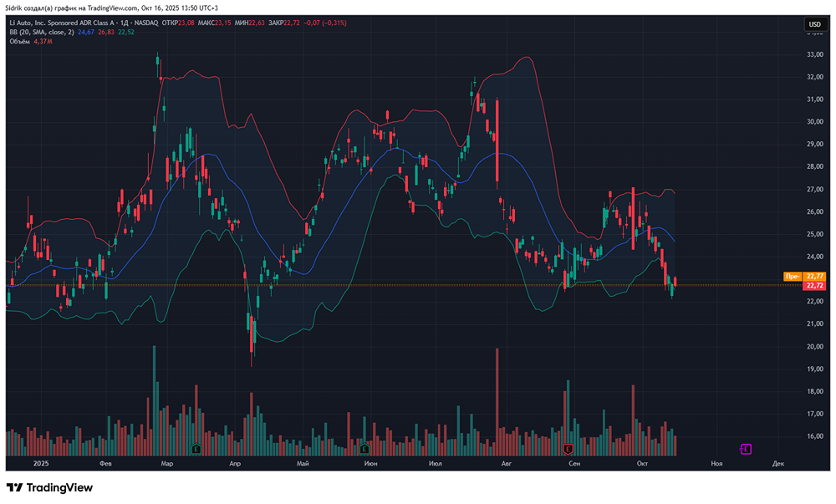Click the BB (20, SMA, close, 2) indicator legend
The height and width of the screenshot is (504, 836).
(42, 32)
